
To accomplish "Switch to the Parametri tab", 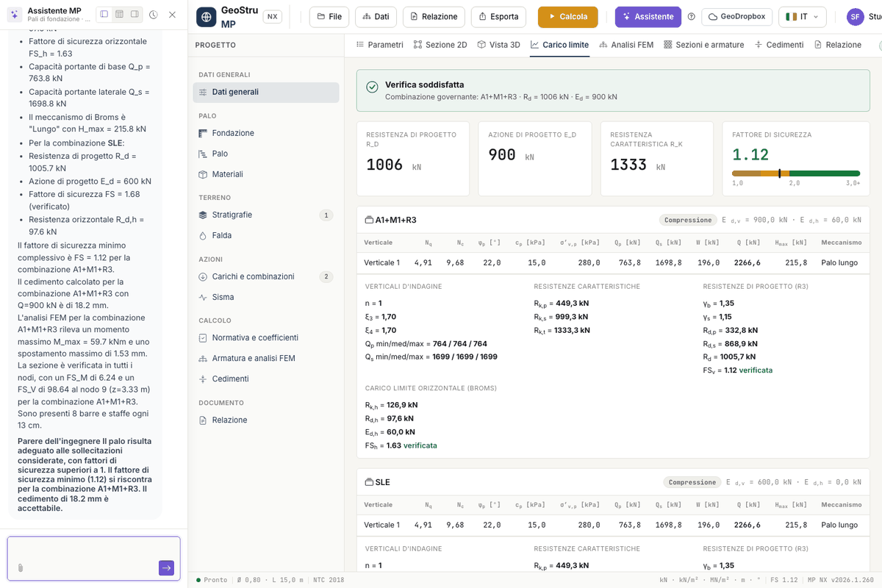I will 379,45.
